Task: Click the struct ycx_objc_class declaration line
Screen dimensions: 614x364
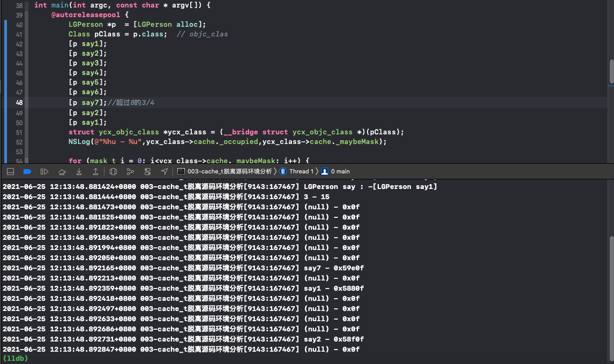Action: 236,132
